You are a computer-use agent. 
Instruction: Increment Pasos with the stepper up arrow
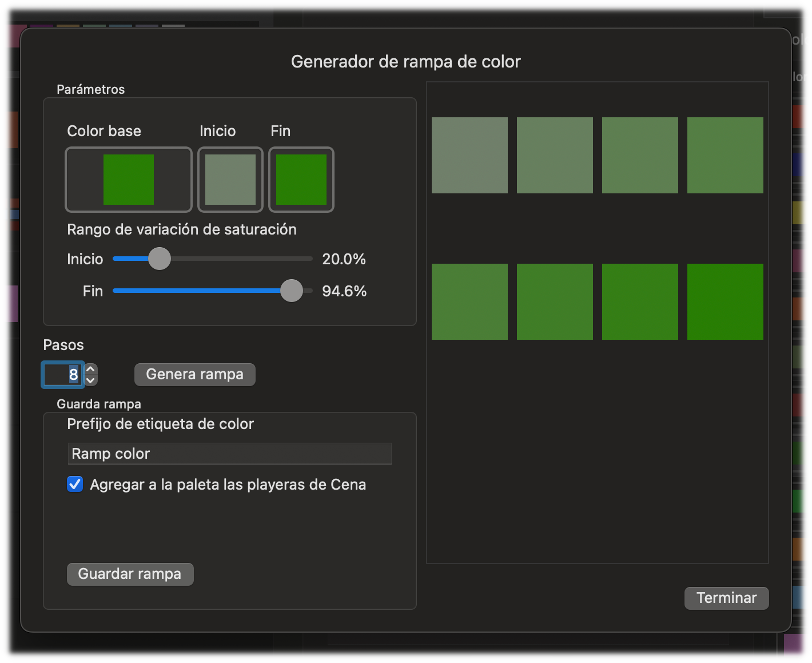coord(91,369)
